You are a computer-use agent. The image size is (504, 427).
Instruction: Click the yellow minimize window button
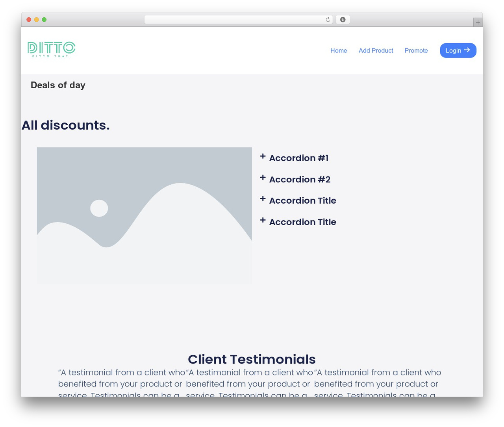point(37,20)
